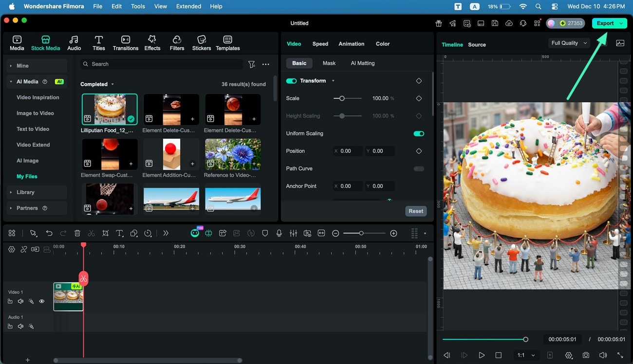Click the Record Voiceover microphone icon

(279, 233)
